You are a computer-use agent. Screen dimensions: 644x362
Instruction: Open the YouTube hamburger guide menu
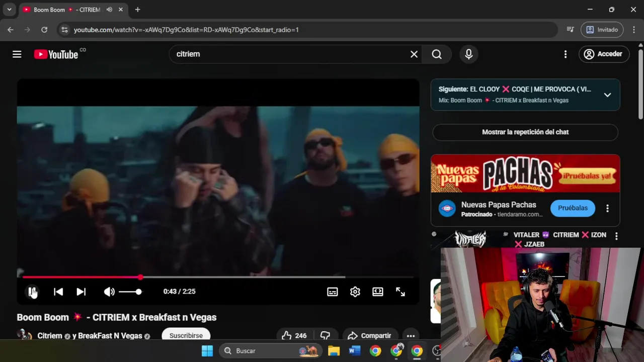[x=17, y=54]
